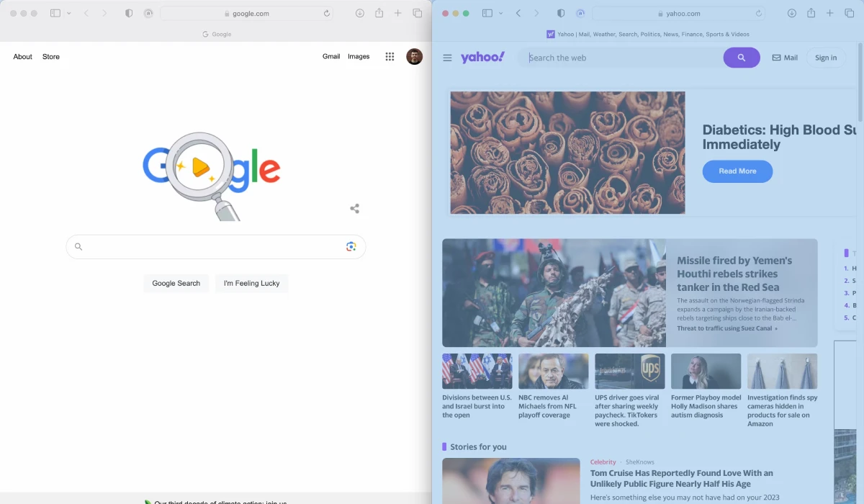The image size is (864, 504).
Task: Click the Google Doodle share icon
Action: [354, 209]
